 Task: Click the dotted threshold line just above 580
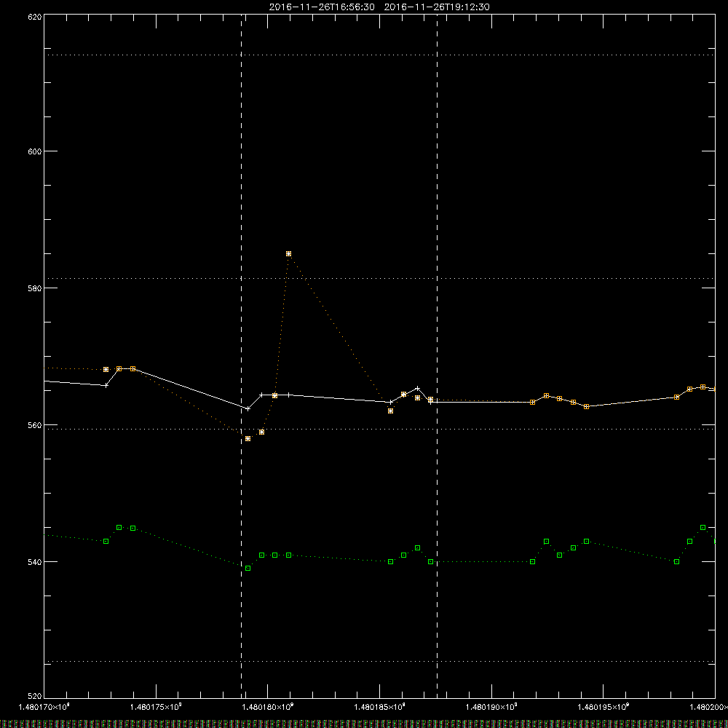tap(379, 279)
